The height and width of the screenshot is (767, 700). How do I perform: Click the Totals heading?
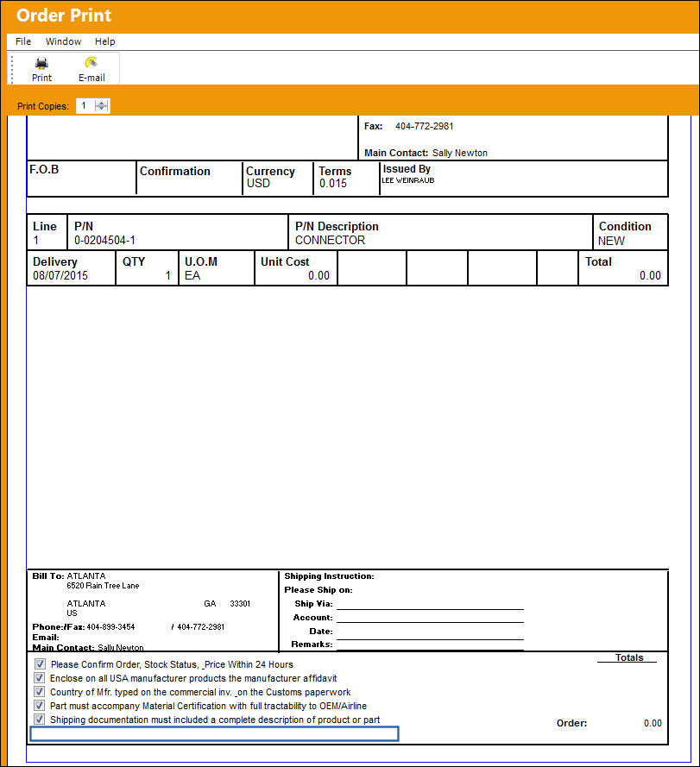pos(629,657)
